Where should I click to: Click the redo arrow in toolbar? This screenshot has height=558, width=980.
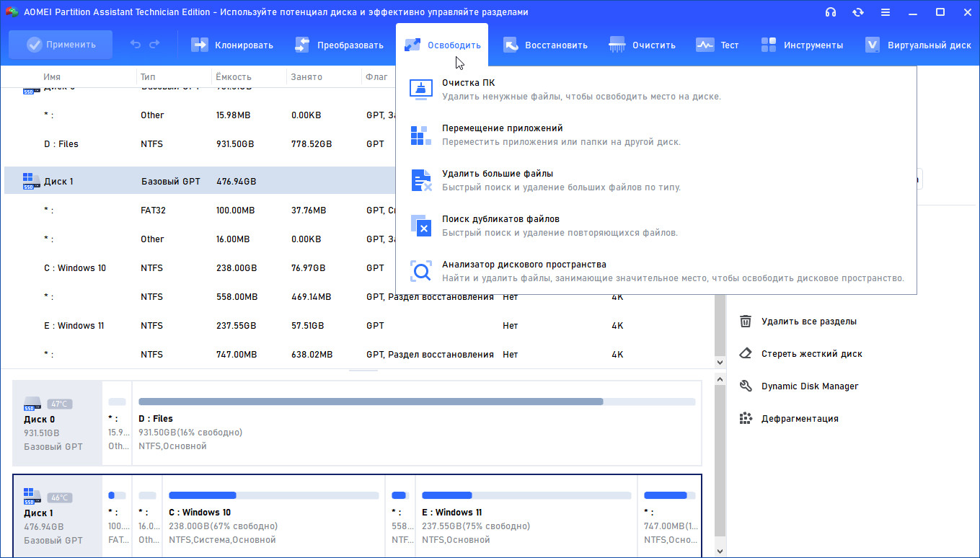(x=154, y=45)
